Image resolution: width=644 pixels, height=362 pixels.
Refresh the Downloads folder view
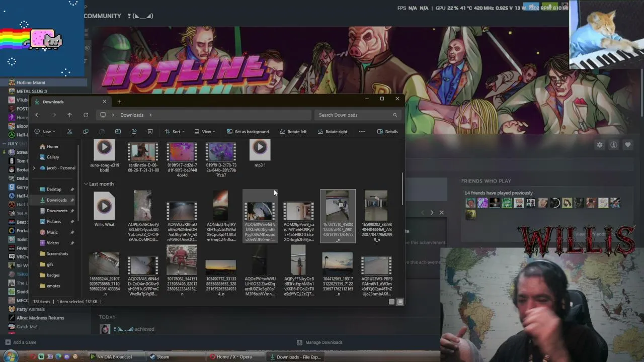coord(86,115)
